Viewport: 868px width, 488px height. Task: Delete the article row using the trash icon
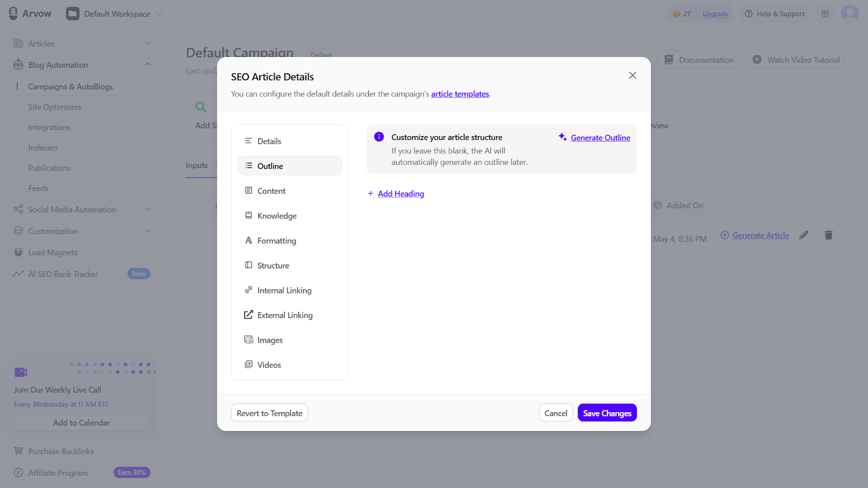[828, 235]
